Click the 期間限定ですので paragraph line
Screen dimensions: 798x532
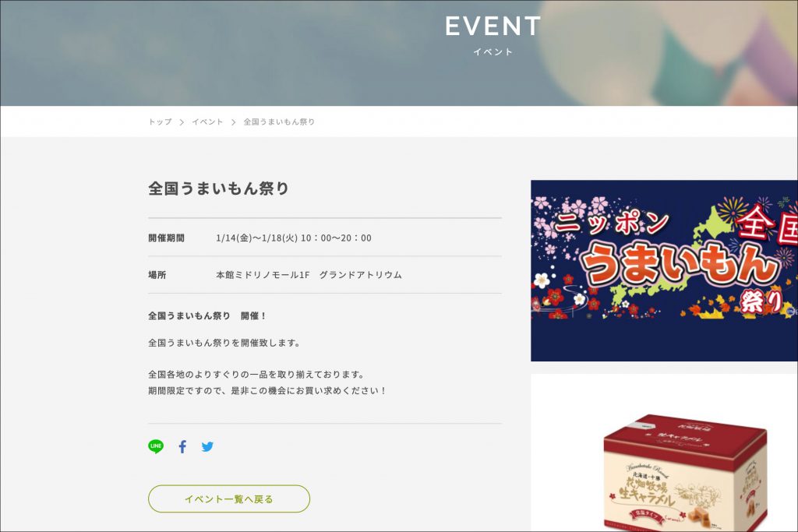coord(268,390)
